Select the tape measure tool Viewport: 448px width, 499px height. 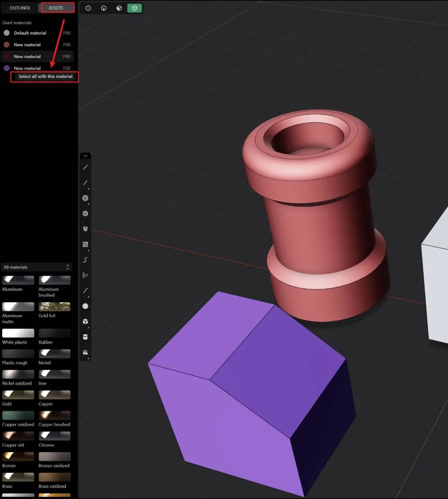[x=85, y=353]
